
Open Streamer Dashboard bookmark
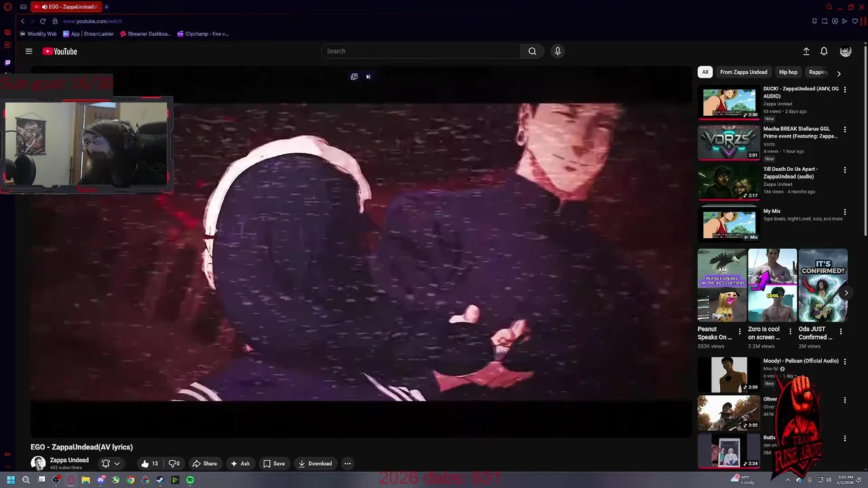coord(146,34)
